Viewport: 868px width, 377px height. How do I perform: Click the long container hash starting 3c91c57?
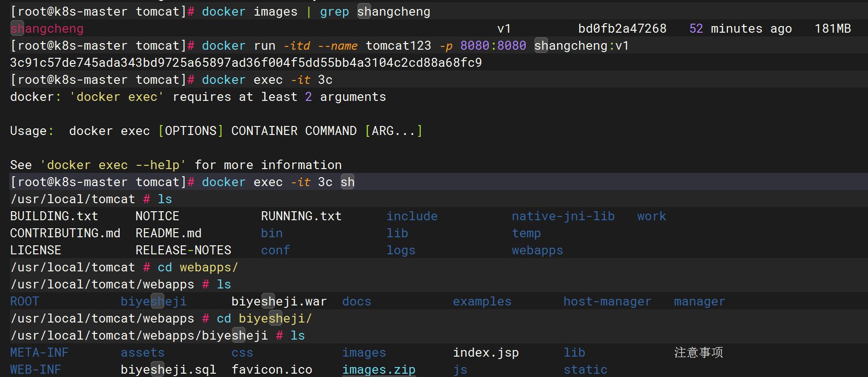pyautogui.click(x=246, y=63)
